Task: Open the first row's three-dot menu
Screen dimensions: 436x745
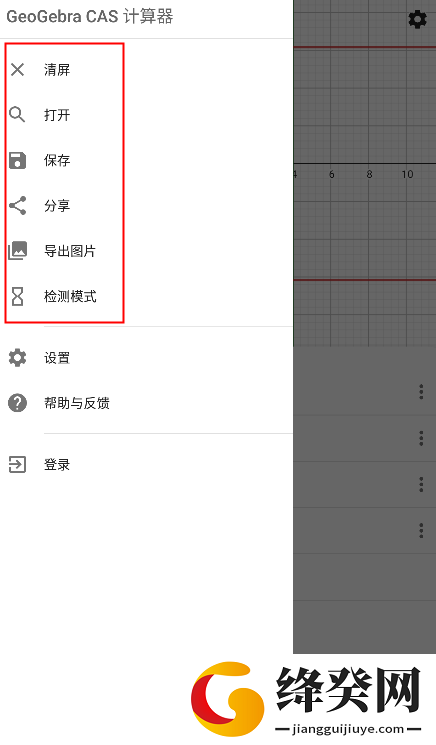Action: tap(421, 392)
